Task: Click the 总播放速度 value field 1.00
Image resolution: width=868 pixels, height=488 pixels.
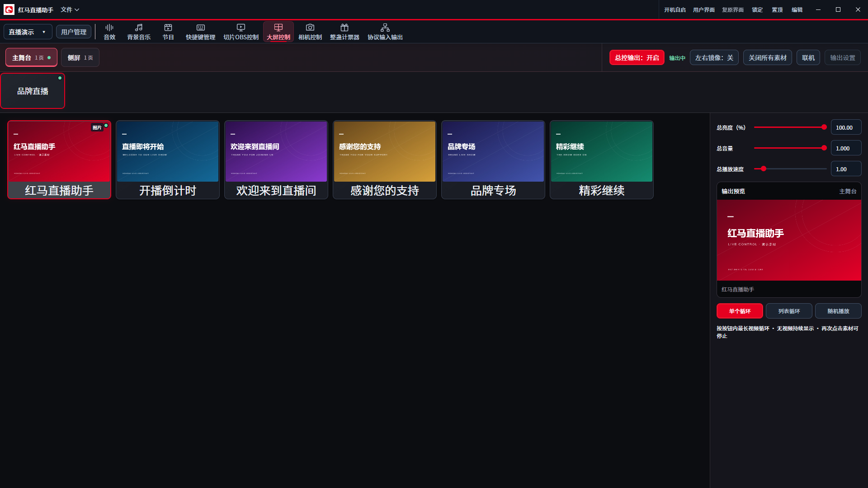Action: click(x=846, y=169)
